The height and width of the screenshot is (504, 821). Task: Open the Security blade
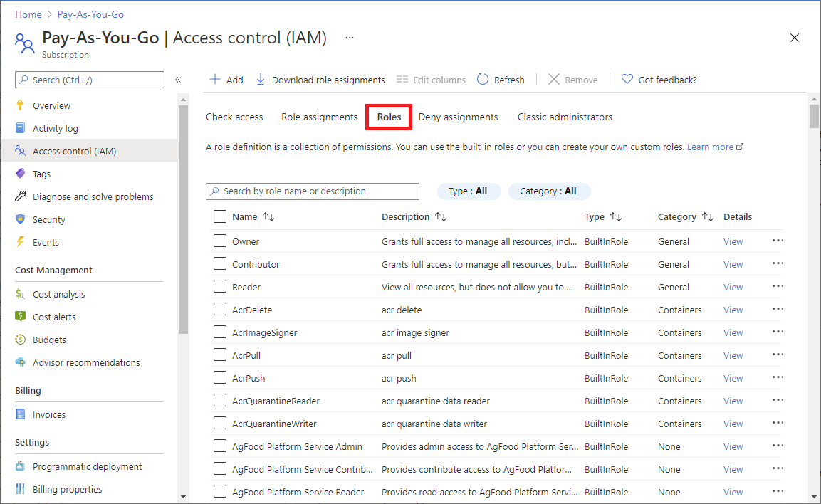50,219
